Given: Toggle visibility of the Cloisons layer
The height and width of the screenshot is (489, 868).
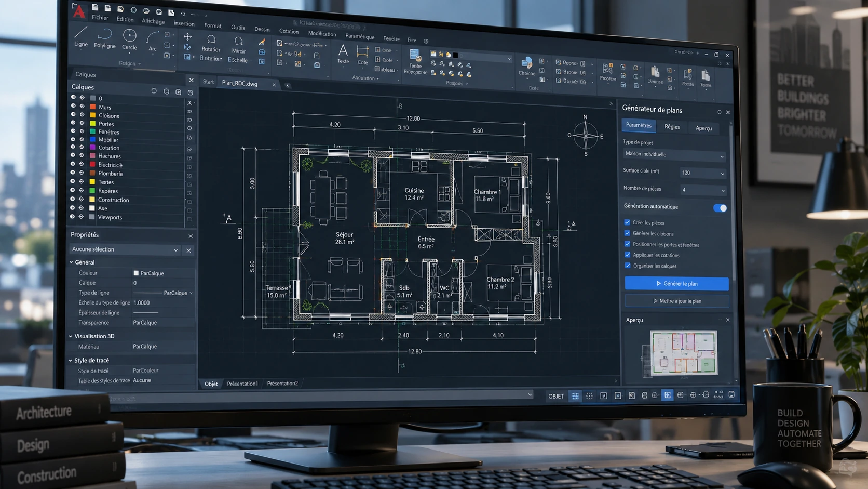Looking at the screenshot, I should [x=73, y=114].
